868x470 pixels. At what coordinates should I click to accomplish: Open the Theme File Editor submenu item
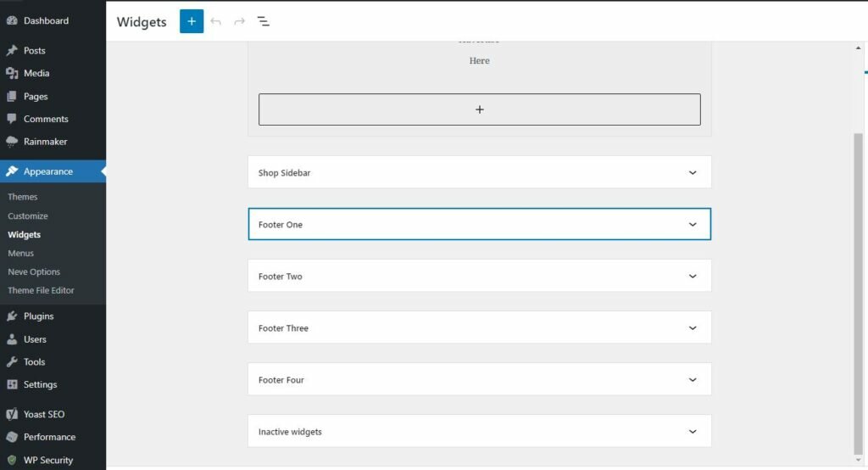(x=41, y=290)
